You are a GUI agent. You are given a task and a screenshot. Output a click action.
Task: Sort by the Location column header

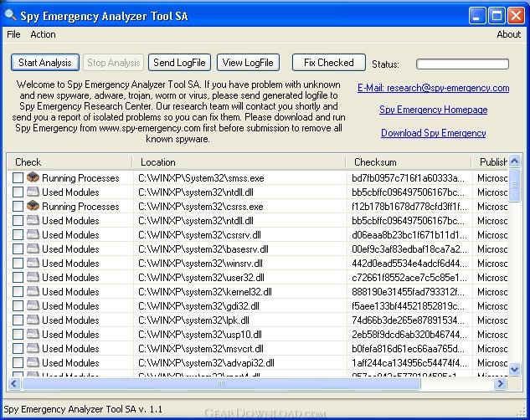click(239, 162)
